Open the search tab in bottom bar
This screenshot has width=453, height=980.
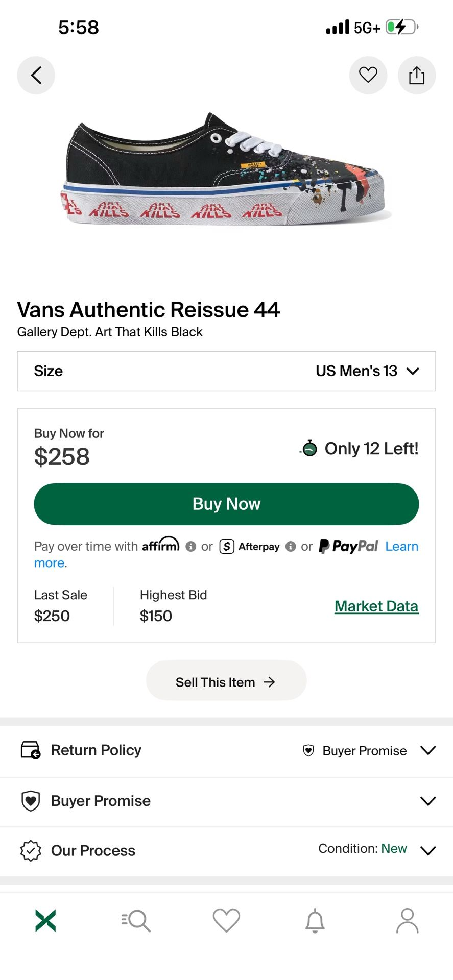tap(136, 920)
